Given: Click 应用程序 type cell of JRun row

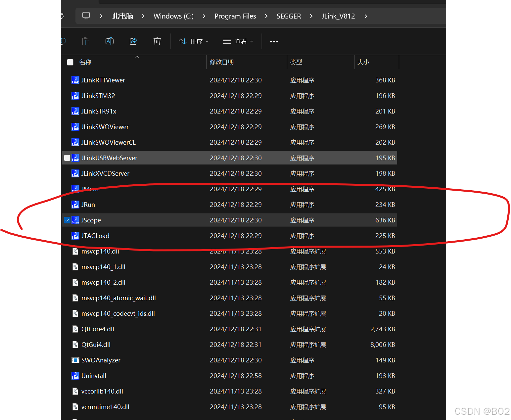Looking at the screenshot, I should 302,205.
